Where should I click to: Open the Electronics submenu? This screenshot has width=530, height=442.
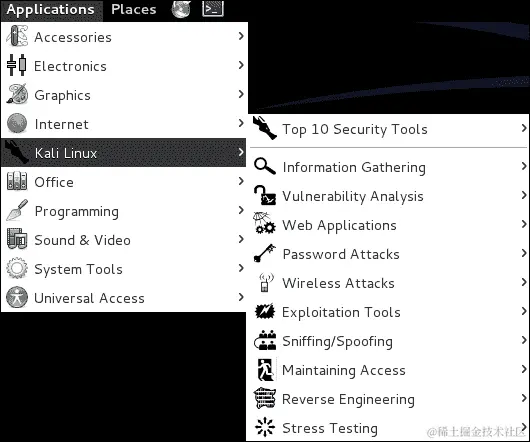coord(124,66)
